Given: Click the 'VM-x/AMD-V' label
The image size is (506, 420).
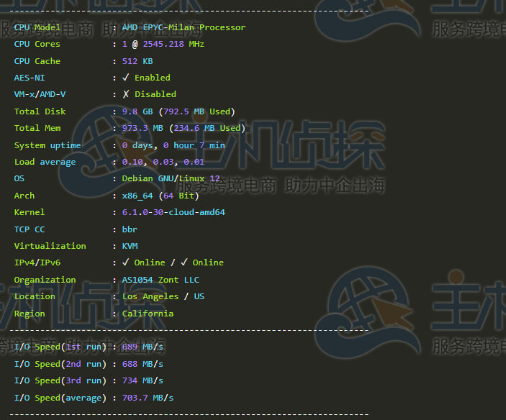Looking at the screenshot, I should [40, 94].
